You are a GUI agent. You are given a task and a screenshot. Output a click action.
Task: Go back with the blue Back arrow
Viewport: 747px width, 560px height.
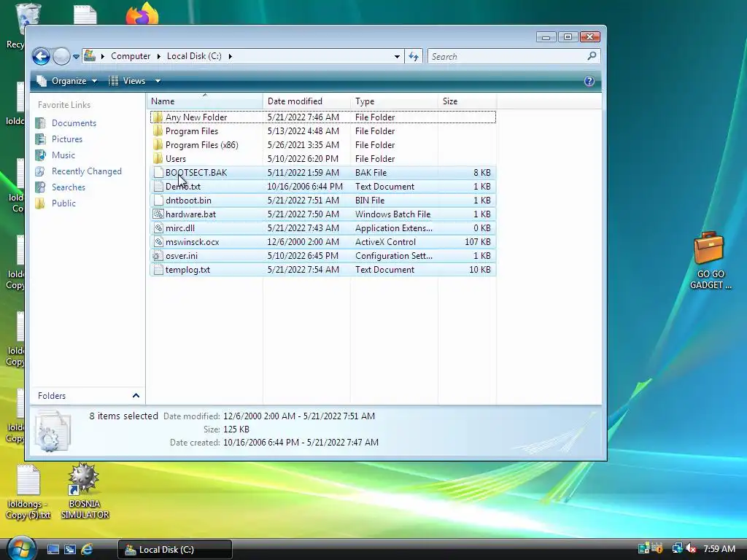tap(41, 57)
